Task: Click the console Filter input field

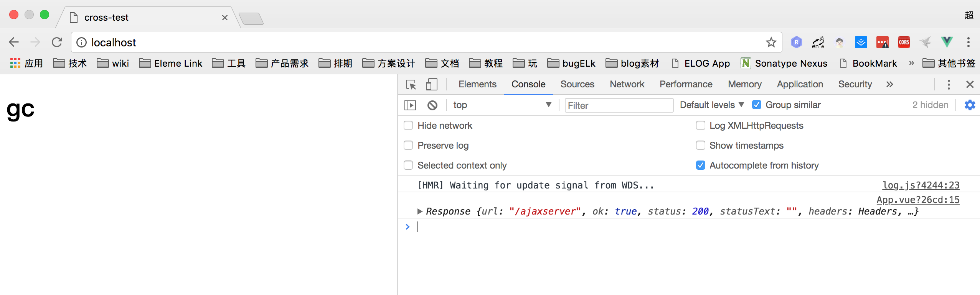Action: pyautogui.click(x=619, y=105)
